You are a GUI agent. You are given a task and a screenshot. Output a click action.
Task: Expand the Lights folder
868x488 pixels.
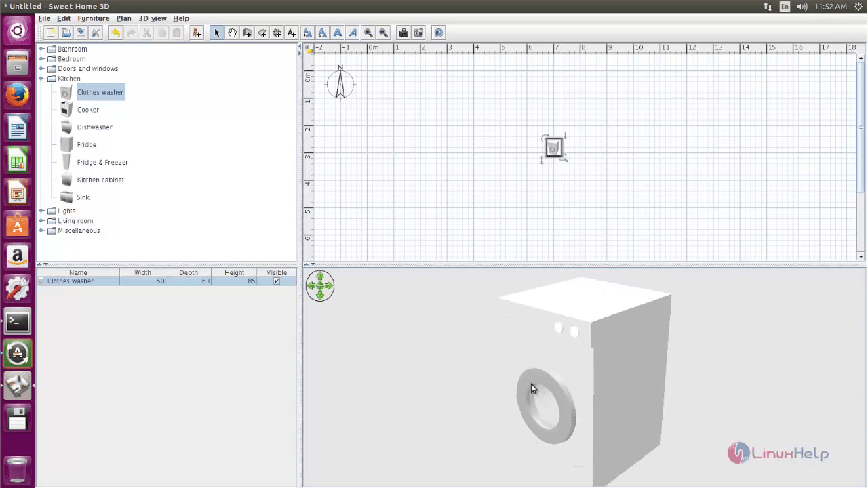[x=42, y=211]
